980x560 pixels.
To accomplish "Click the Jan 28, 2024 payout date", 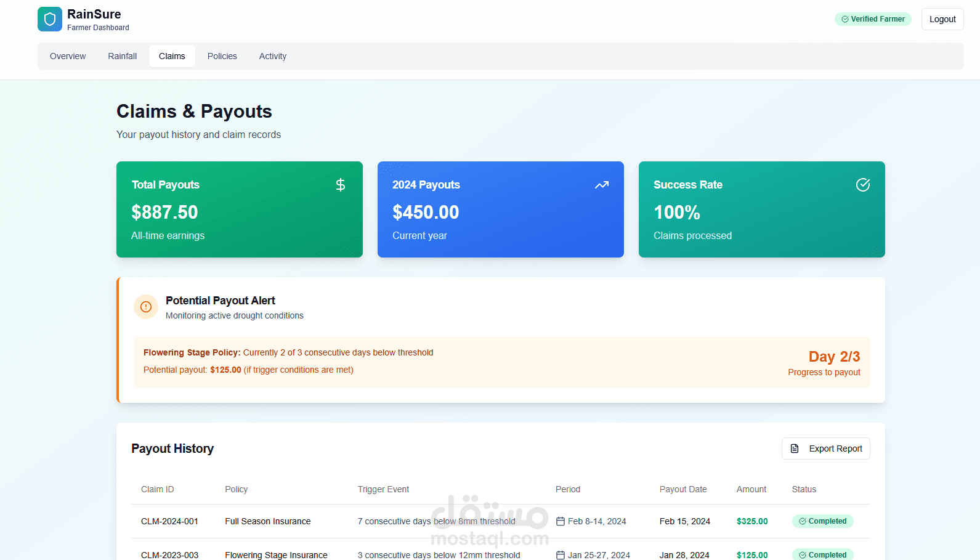I will click(684, 555).
